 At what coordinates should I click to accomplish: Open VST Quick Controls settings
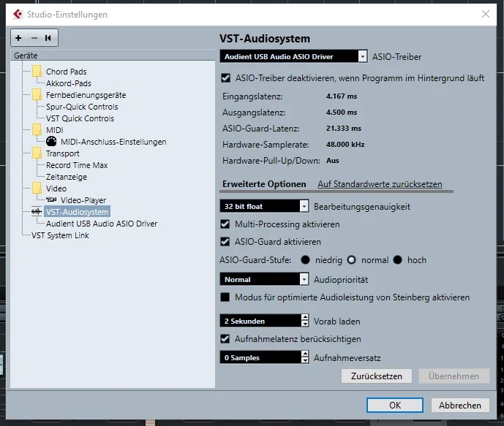[80, 118]
